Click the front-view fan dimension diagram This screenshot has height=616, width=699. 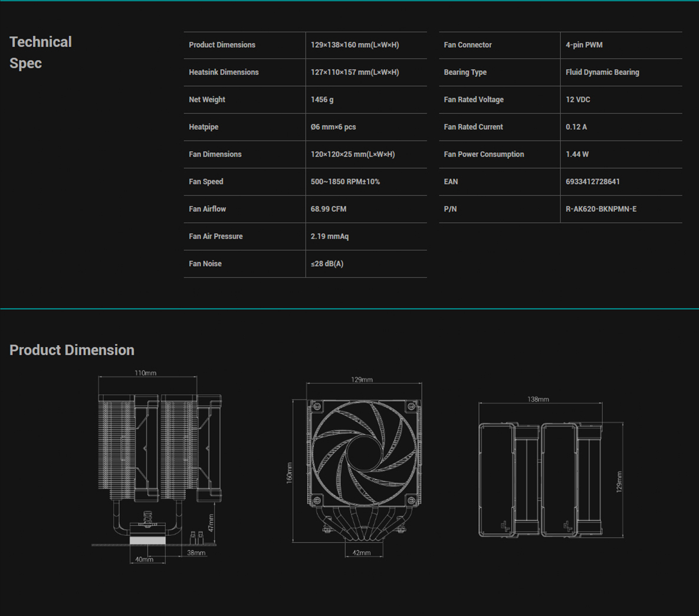point(357,467)
